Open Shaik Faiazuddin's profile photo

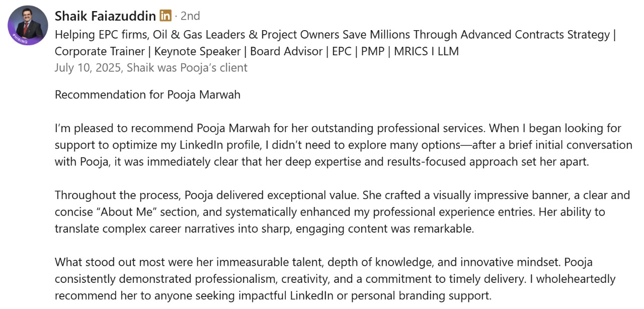point(28,24)
